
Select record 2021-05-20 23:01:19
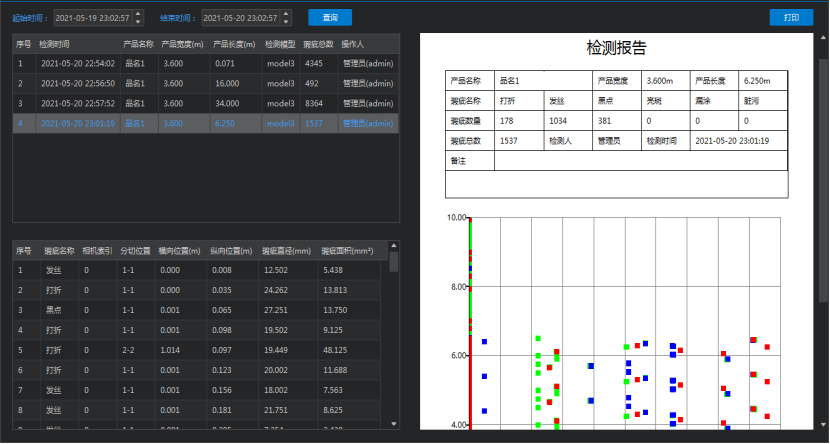click(x=205, y=123)
